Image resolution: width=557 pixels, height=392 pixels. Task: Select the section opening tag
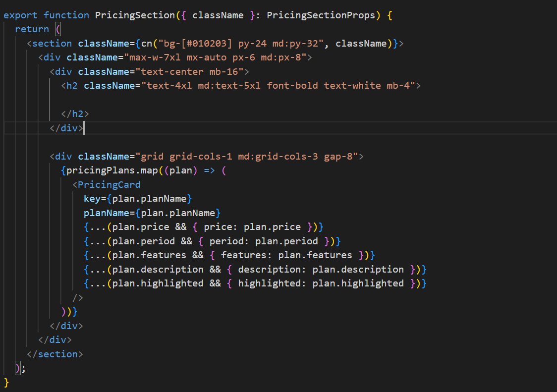point(50,43)
